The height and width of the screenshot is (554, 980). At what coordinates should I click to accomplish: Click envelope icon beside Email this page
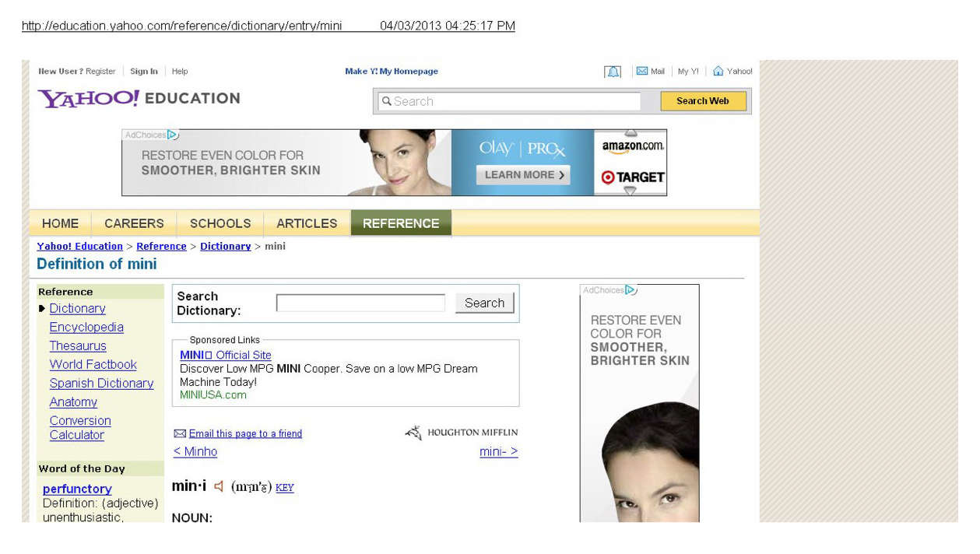click(x=180, y=433)
